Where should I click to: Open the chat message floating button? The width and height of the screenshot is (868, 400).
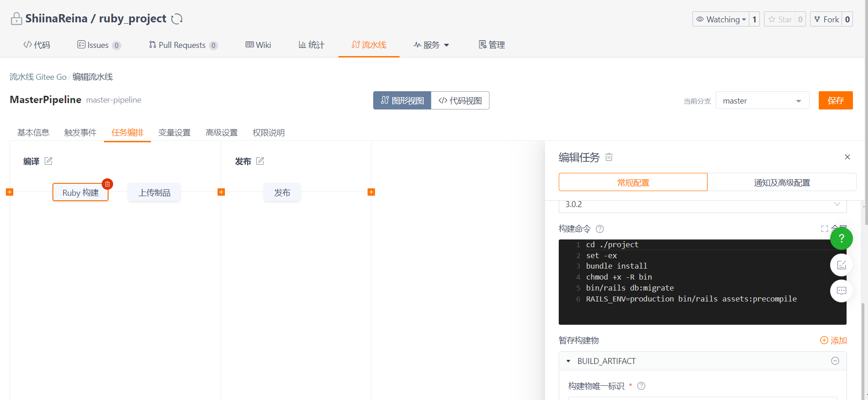(x=842, y=291)
